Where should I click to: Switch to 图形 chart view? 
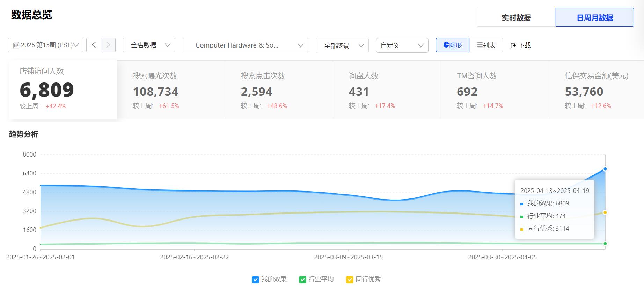pyautogui.click(x=452, y=45)
